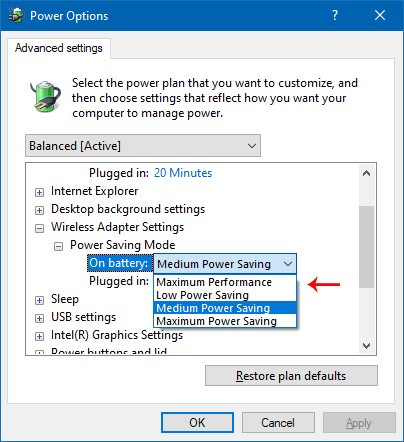Expand Desktop background settings node

tap(39, 210)
